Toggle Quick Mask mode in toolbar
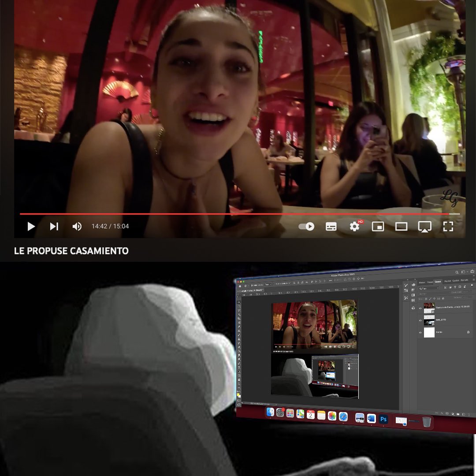Image resolution: width=476 pixels, height=476 pixels. point(239,400)
